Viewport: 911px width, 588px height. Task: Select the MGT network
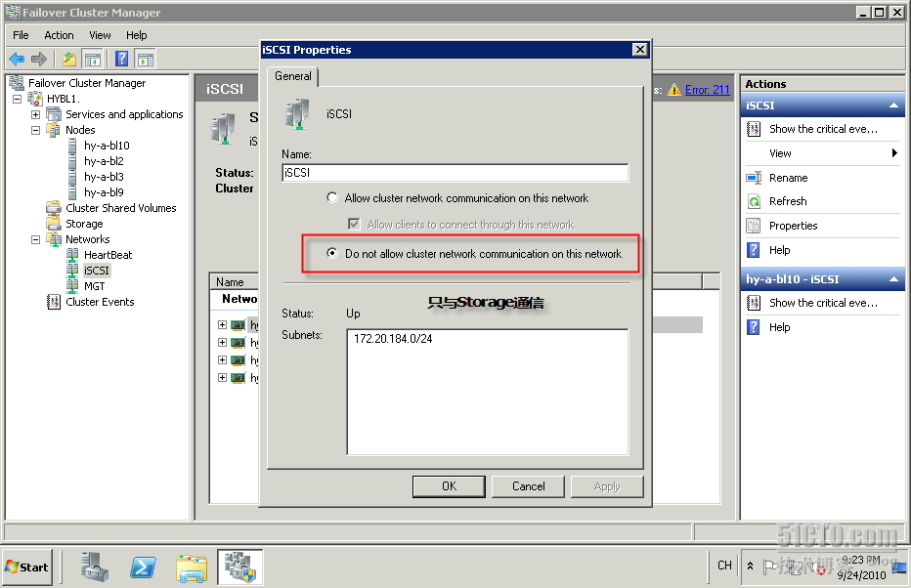94,287
